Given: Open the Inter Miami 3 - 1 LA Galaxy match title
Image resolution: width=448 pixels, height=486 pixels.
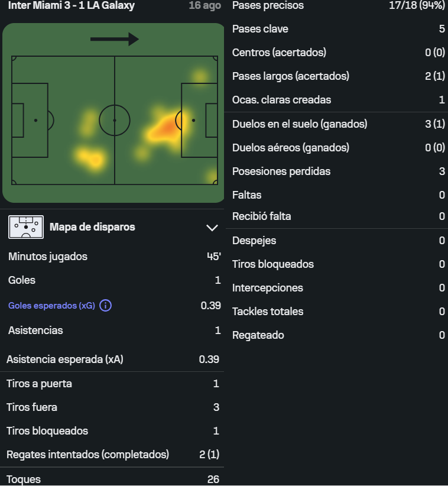Looking at the screenshot, I should [71, 6].
